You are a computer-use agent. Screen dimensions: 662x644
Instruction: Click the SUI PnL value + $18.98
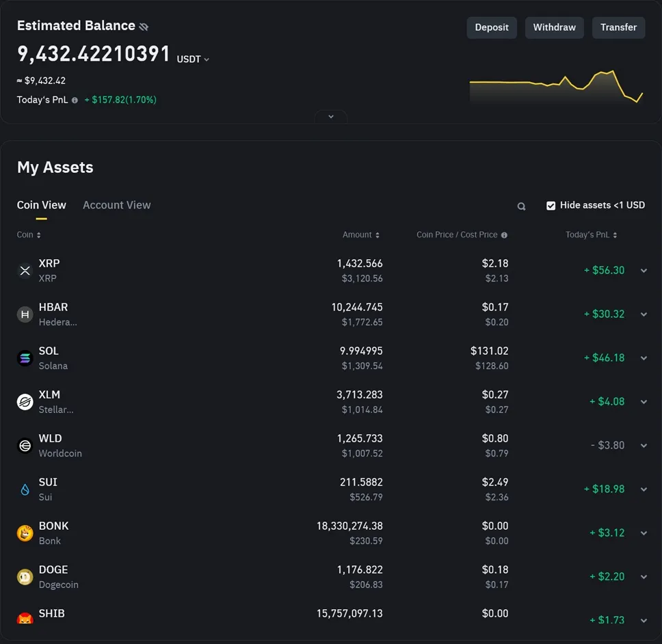pyautogui.click(x=604, y=489)
